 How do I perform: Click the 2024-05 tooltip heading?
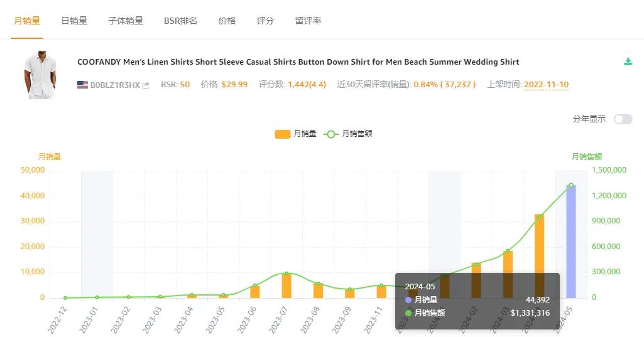[420, 287]
